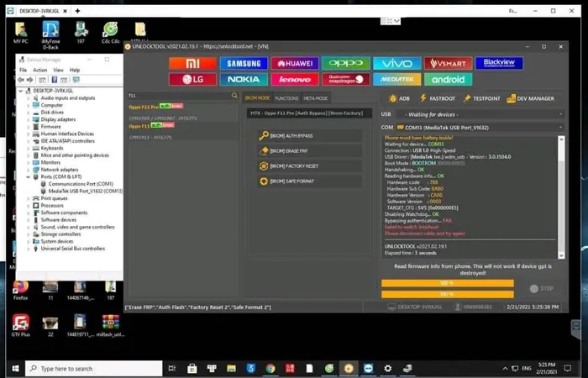Click Scan for hardware changes toolbar icon
This screenshot has width=588, height=378.
pyautogui.click(x=76, y=80)
